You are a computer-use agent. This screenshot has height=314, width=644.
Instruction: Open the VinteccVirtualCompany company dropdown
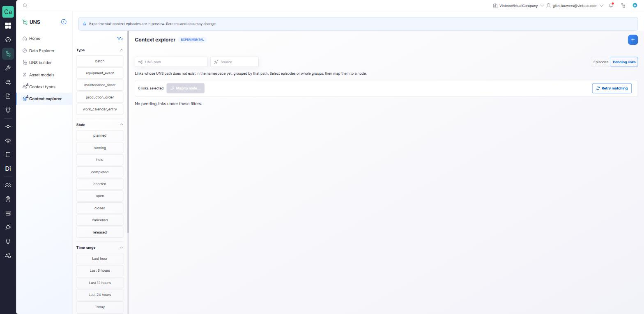518,6
